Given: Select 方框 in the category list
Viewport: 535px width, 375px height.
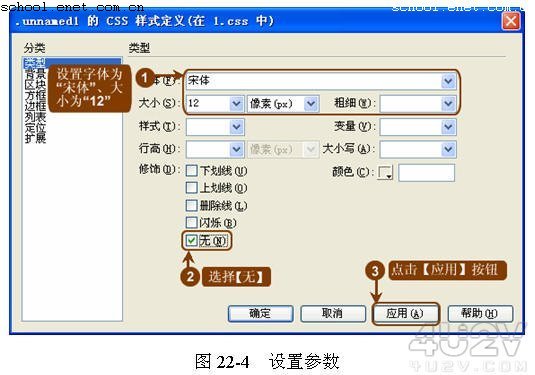Looking at the screenshot, I should click(35, 95).
